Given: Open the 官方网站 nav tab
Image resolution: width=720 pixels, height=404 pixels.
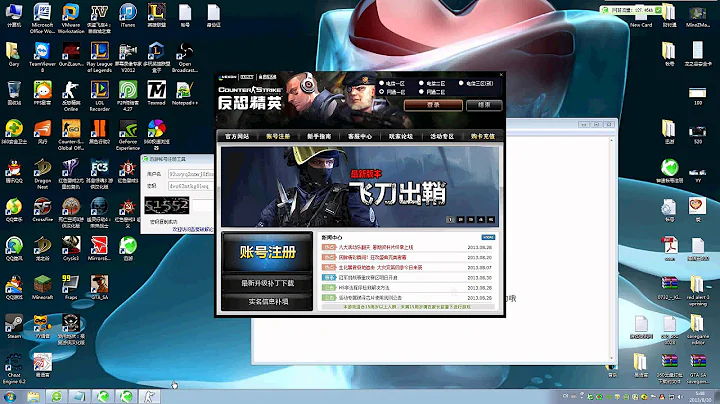Looking at the screenshot, I should tap(237, 136).
